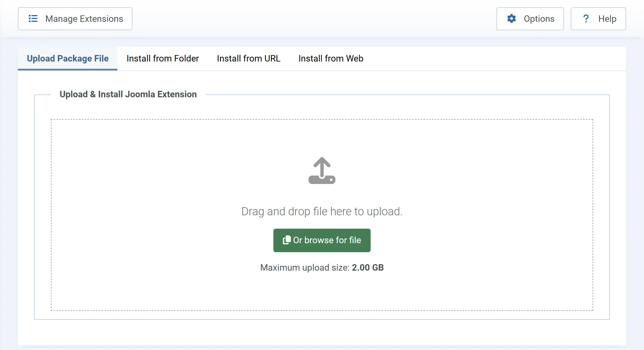
Task: Click the gear icon in Options
Action: (512, 19)
